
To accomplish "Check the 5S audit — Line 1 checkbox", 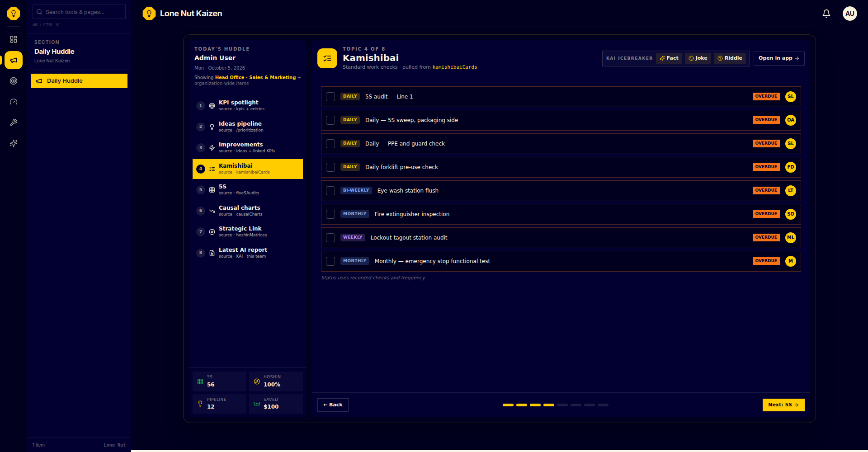I will click(330, 97).
